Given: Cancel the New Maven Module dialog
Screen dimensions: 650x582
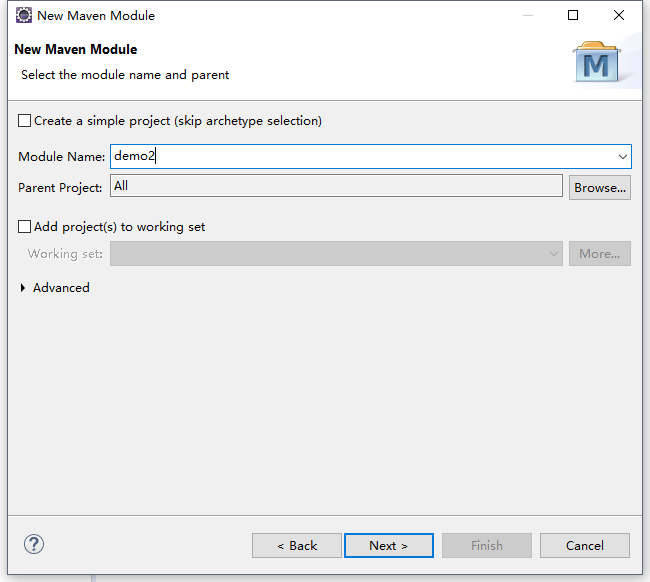Looking at the screenshot, I should [585, 546].
